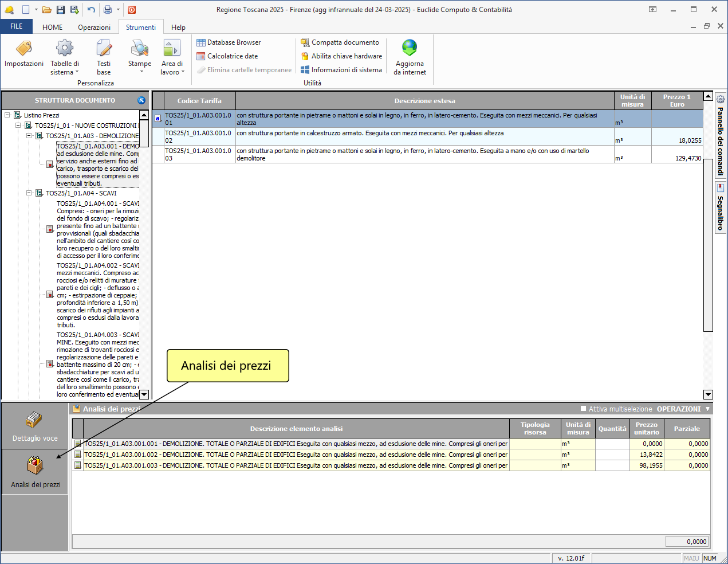Open the Database Browser tool

pyautogui.click(x=229, y=42)
